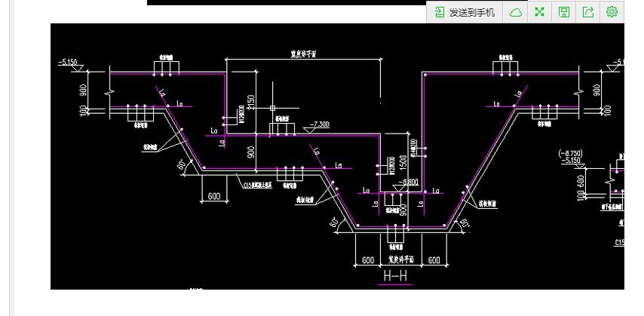Open cloud storage via the cloud icon
This screenshot has height=316, width=644.
(516, 12)
